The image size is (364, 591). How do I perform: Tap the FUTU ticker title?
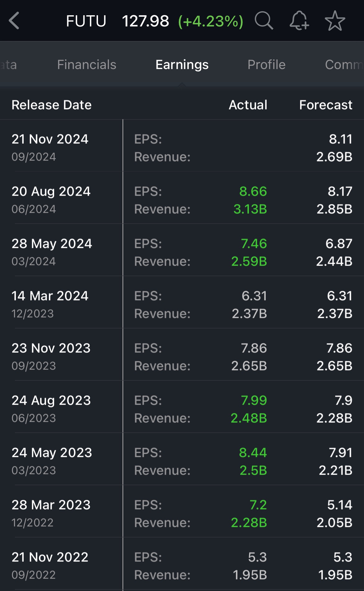[86, 21]
